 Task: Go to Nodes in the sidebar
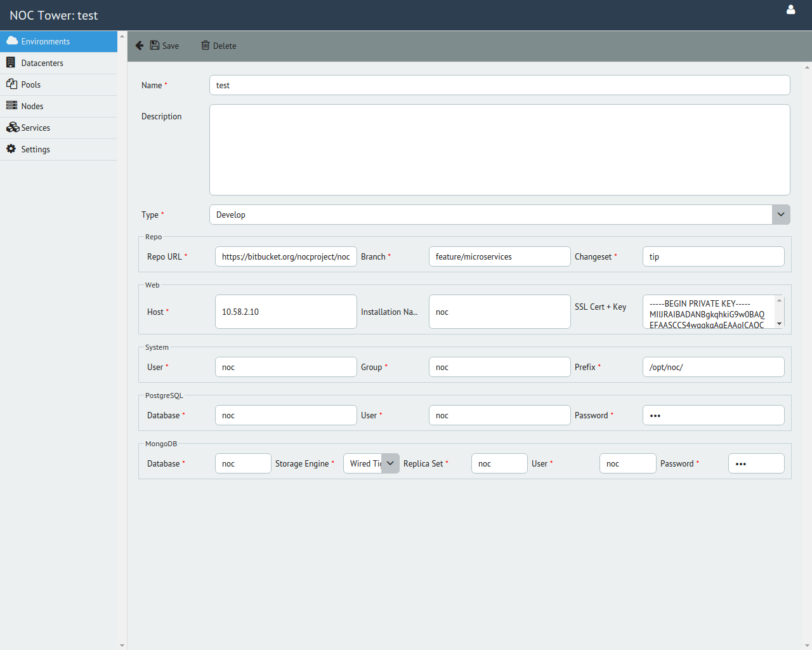58,106
